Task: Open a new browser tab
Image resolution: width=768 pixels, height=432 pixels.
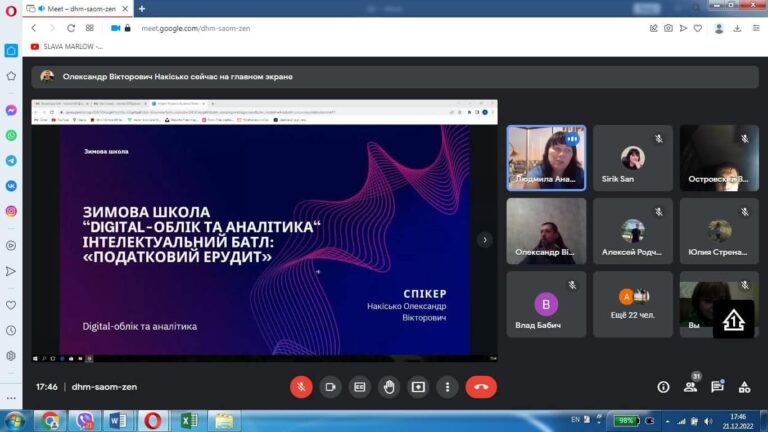Action: (141, 8)
